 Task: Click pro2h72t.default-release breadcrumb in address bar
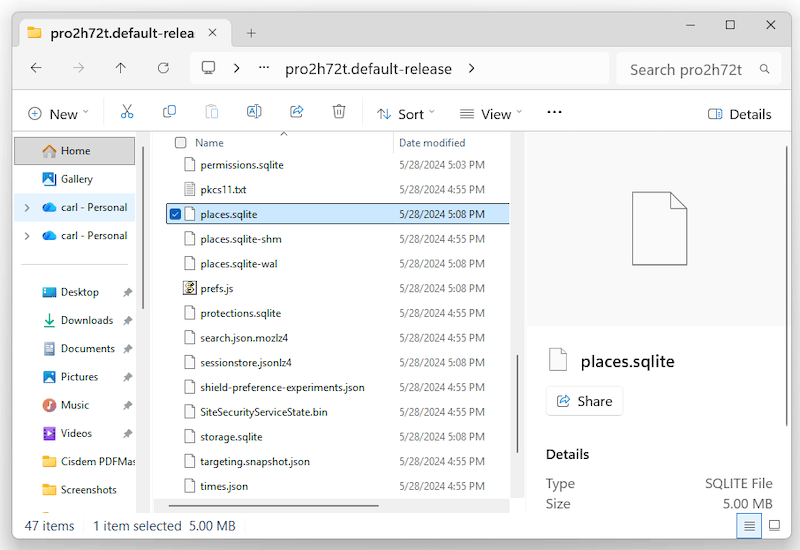coord(368,69)
